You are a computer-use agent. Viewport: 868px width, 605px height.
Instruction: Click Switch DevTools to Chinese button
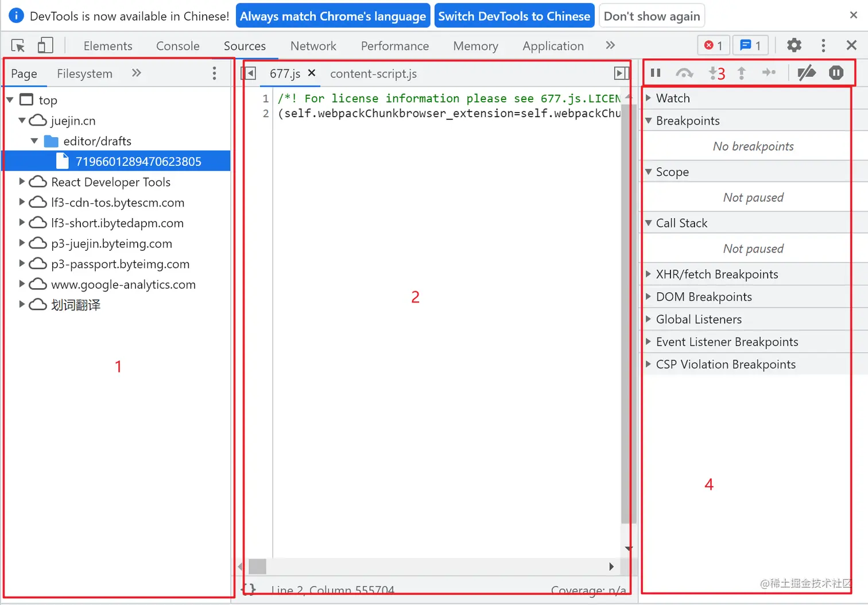tap(514, 16)
